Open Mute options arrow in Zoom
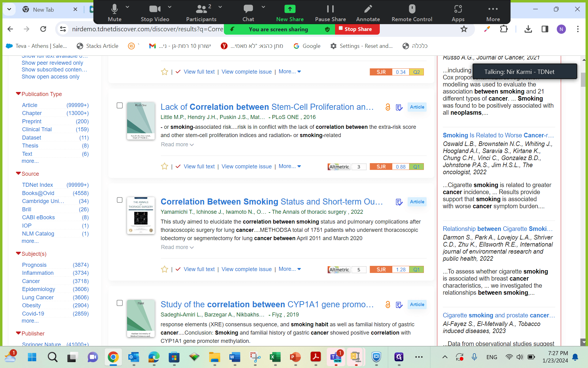This screenshot has height=368, width=588. (127, 7)
